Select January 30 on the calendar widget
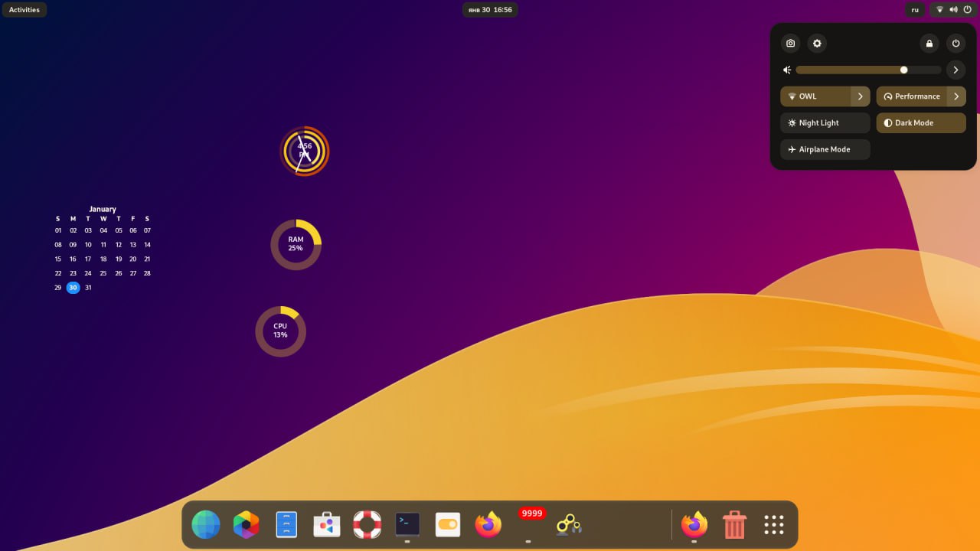The width and height of the screenshot is (980, 551). point(73,287)
